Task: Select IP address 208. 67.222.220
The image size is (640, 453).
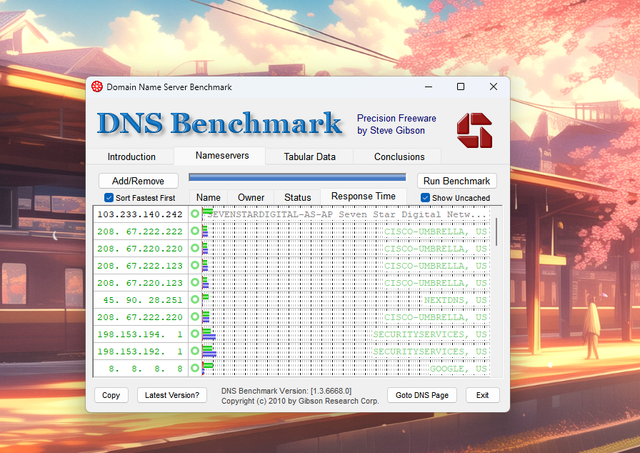Action: click(x=140, y=317)
